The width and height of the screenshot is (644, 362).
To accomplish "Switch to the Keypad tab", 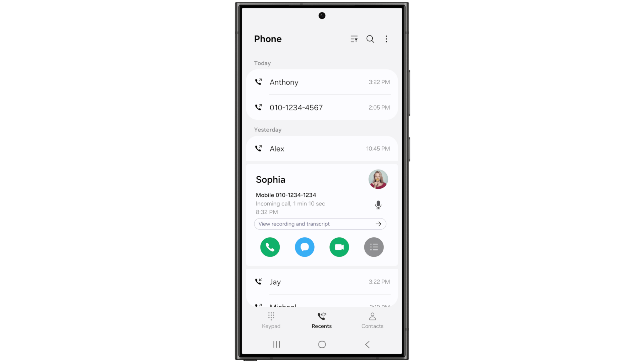I will coord(271,319).
